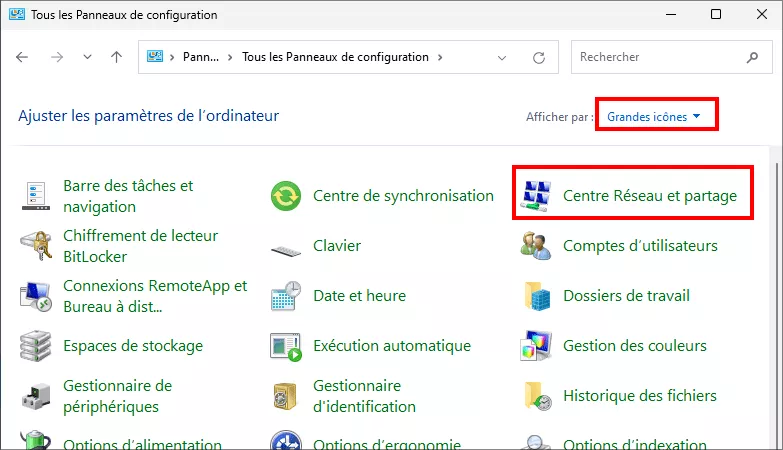Screen dimensions: 783x450
Task: Open the Centre de synchronisation link
Action: point(403,196)
